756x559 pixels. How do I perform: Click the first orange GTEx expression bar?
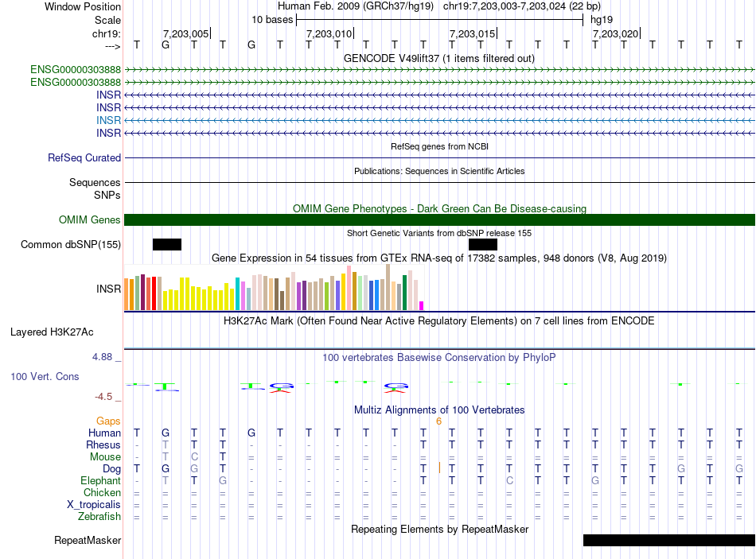coord(127,295)
